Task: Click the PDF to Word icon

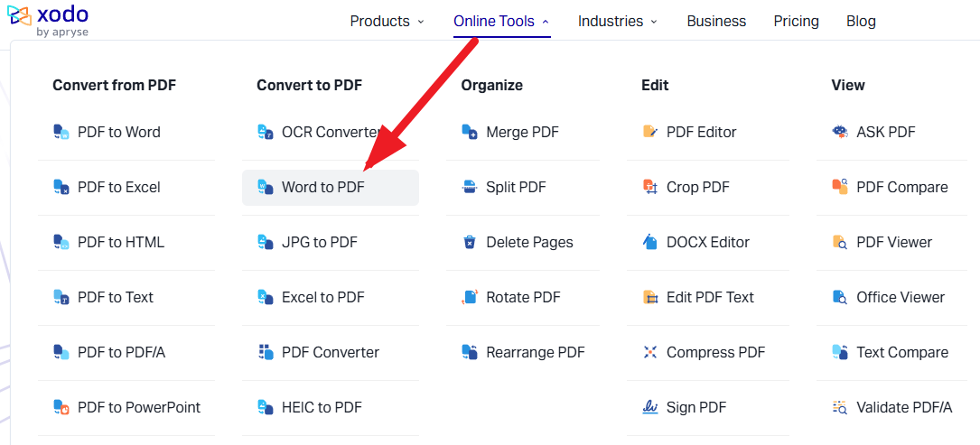Action: tap(61, 132)
